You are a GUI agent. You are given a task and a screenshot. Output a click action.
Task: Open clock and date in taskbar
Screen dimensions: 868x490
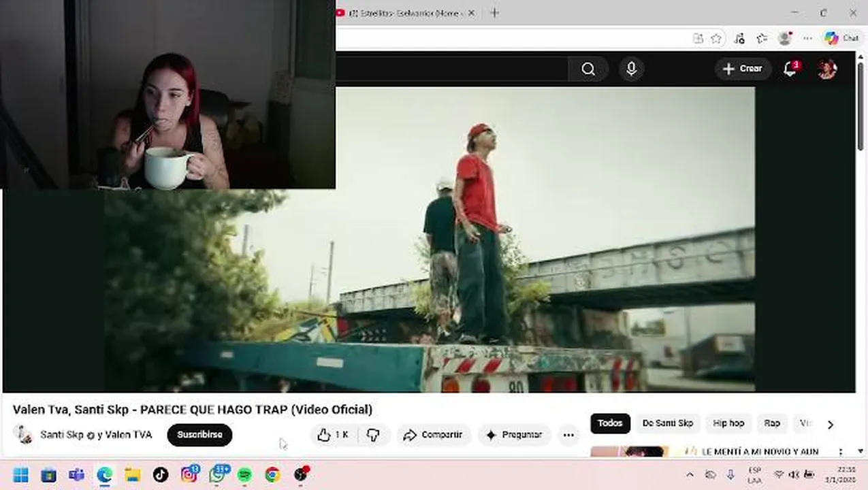coord(841,475)
